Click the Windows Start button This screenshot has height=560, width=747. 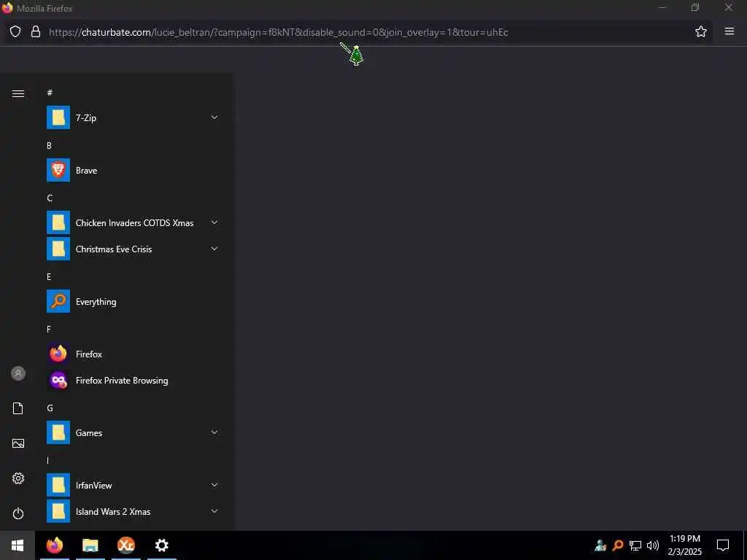[18, 545]
